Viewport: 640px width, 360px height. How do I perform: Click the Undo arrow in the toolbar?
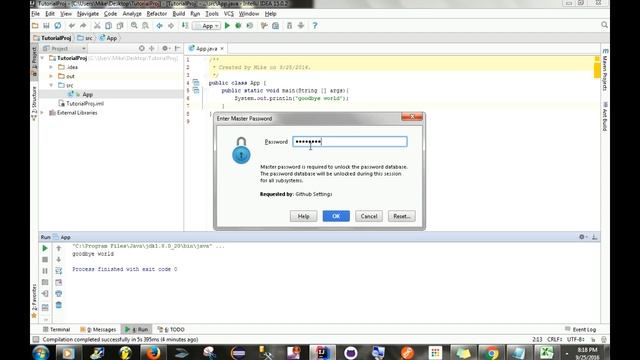(x=72, y=26)
